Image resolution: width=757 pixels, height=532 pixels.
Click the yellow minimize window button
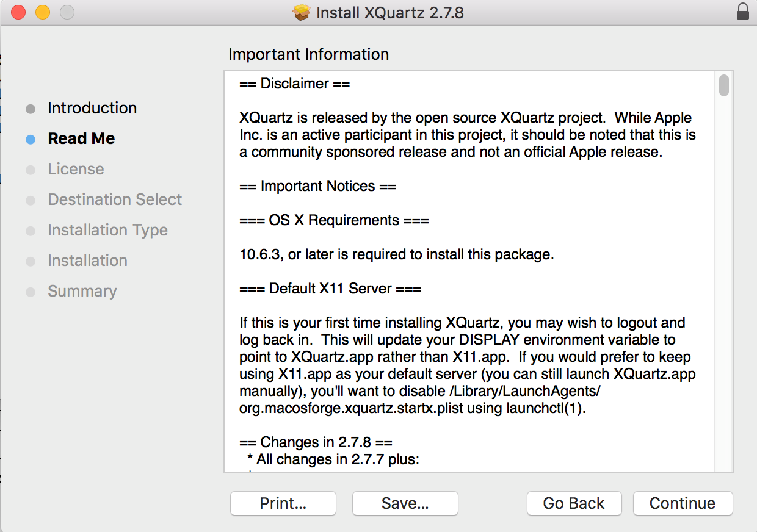42,12
